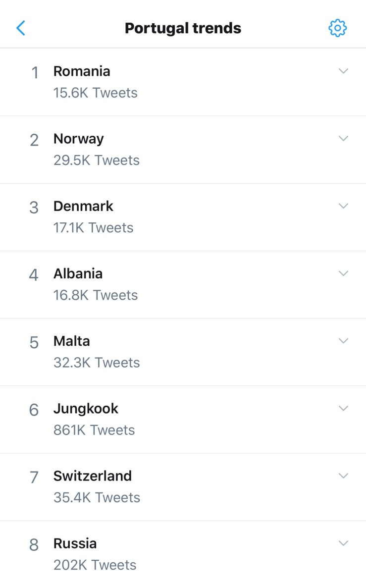The height and width of the screenshot is (588, 366).
Task: View tweets about Malta
Action: [x=72, y=341]
